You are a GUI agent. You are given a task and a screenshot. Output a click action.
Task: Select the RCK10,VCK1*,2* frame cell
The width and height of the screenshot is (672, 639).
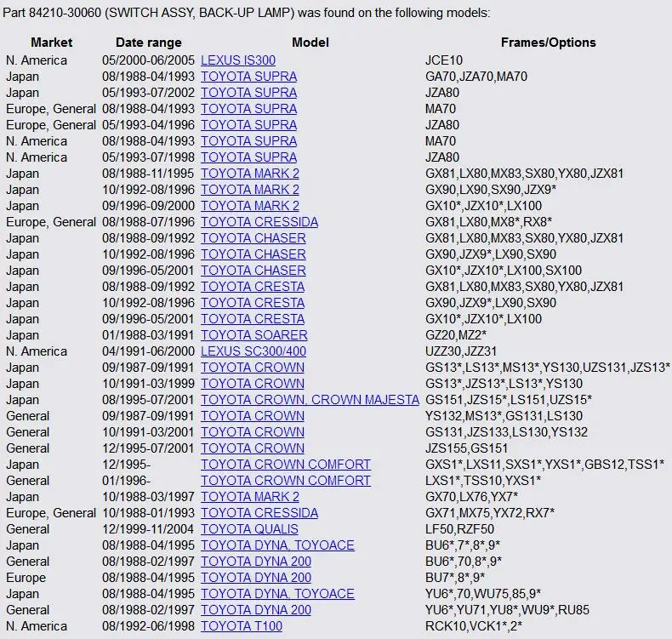click(474, 626)
